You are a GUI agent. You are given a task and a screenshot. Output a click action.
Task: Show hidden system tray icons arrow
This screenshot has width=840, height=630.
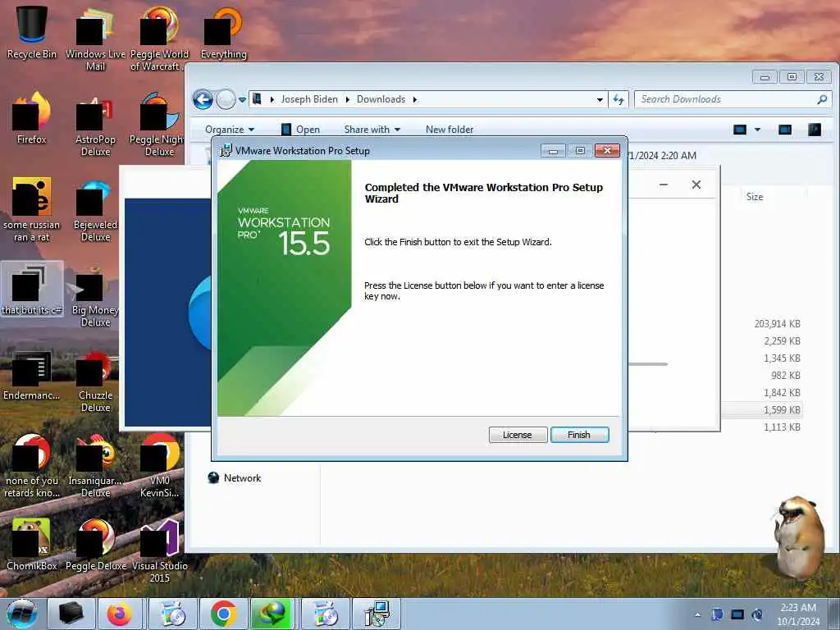coord(697,614)
